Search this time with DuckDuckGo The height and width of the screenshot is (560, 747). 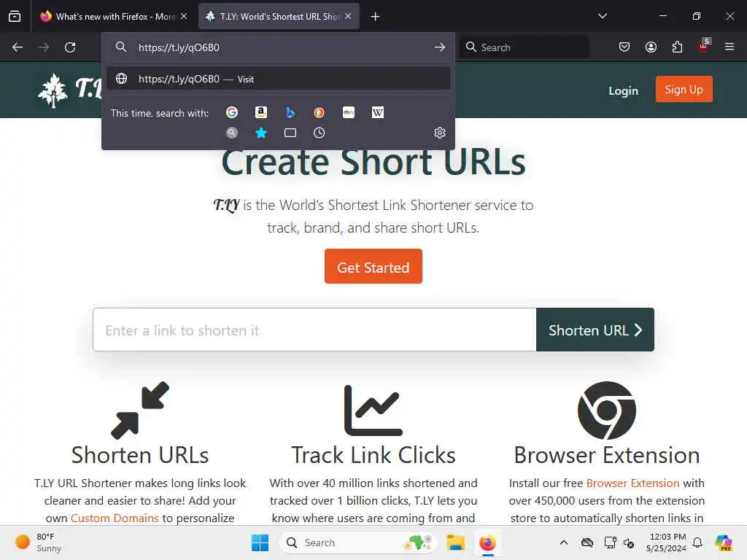click(x=320, y=112)
